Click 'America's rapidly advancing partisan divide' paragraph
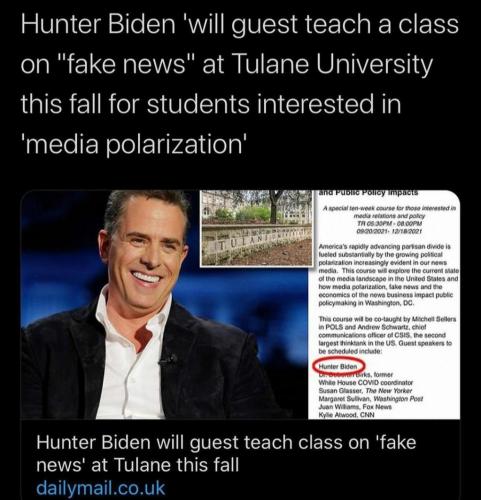The height and width of the screenshot is (500, 481). pos(388,275)
